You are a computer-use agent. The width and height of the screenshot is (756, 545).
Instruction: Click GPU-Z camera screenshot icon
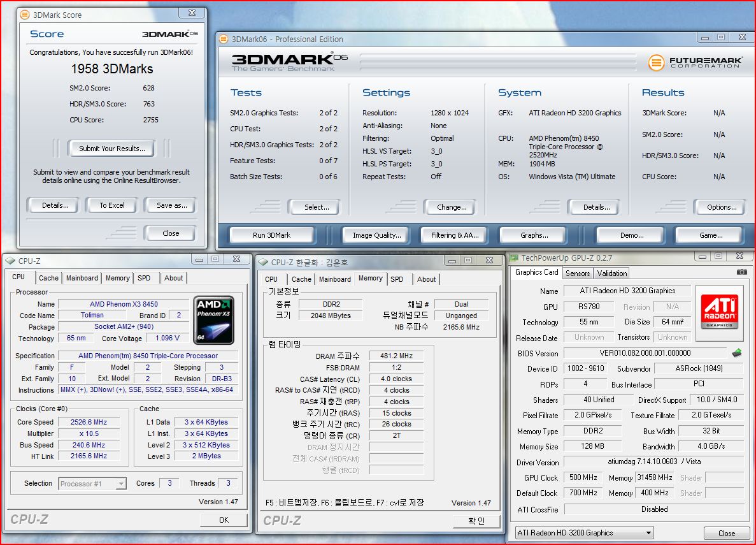coord(742,272)
